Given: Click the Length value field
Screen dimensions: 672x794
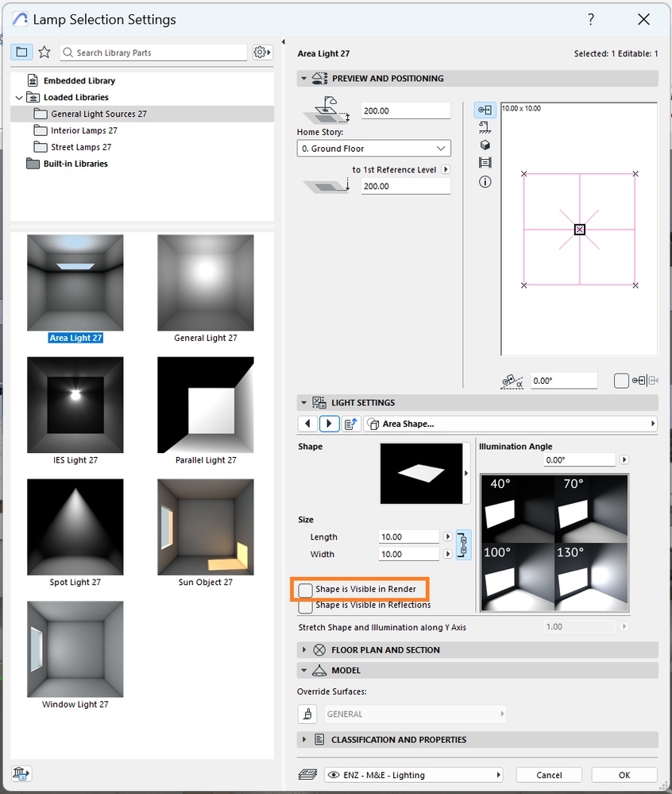Looking at the screenshot, I should [x=409, y=536].
